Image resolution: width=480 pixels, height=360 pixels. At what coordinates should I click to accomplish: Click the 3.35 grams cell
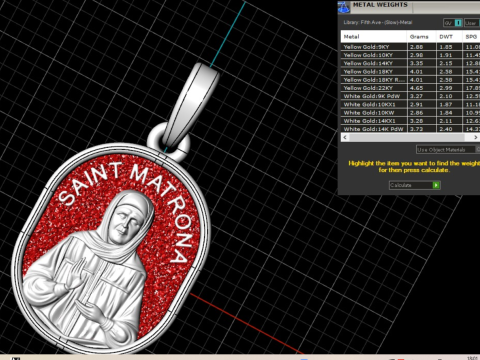click(422, 63)
